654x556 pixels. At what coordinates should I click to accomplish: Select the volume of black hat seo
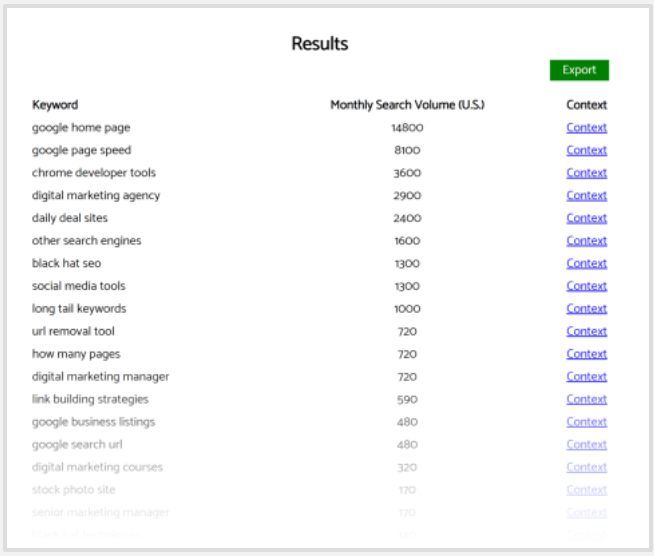pyautogui.click(x=407, y=264)
